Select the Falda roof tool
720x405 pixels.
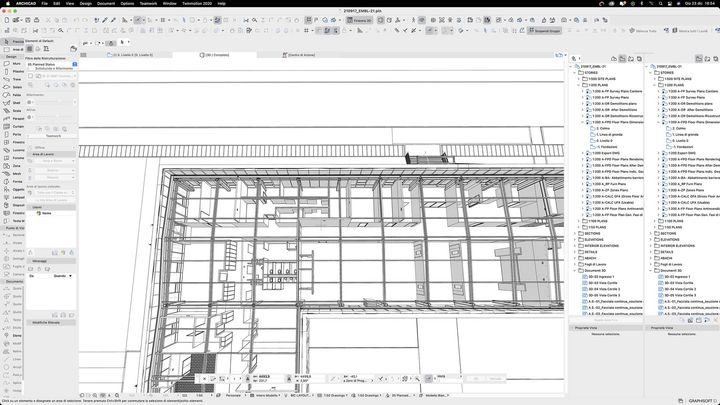[x=12, y=95]
